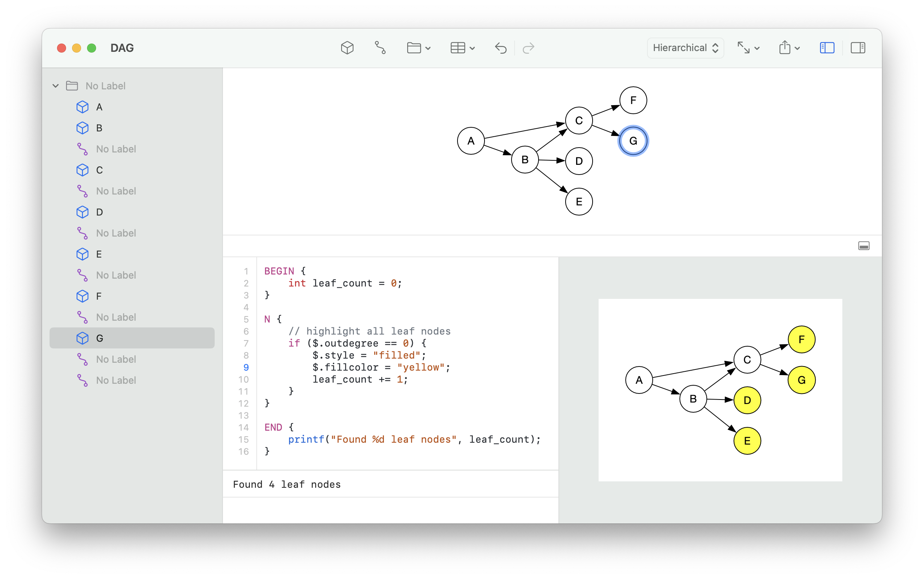Open the zoom options dropdown in toolbar

click(x=748, y=47)
